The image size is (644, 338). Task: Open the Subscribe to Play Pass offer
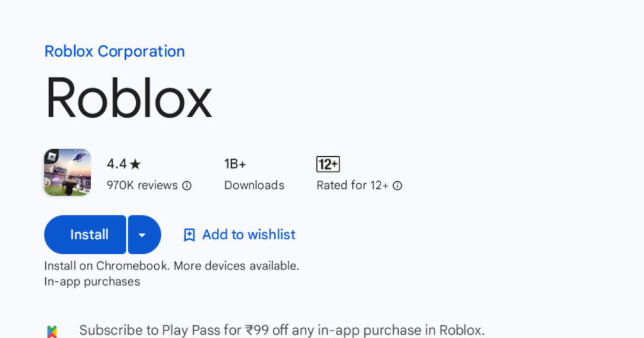pyautogui.click(x=282, y=330)
